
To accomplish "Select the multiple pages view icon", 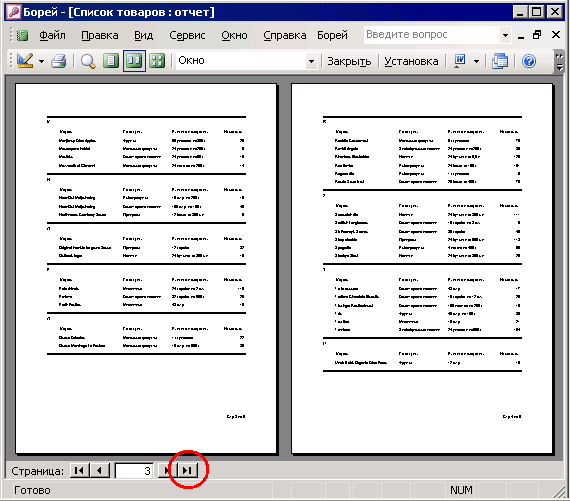I will 157,61.
